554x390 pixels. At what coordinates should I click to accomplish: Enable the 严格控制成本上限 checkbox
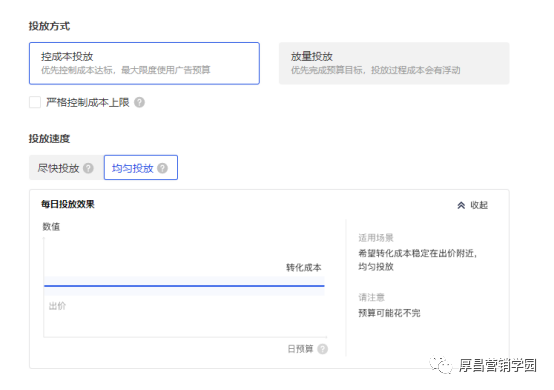[35, 102]
